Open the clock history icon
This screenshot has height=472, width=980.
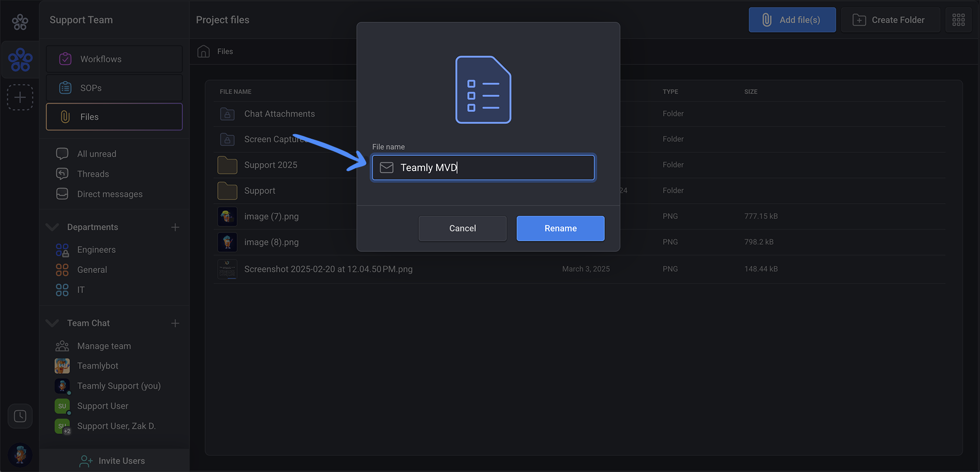click(20, 416)
